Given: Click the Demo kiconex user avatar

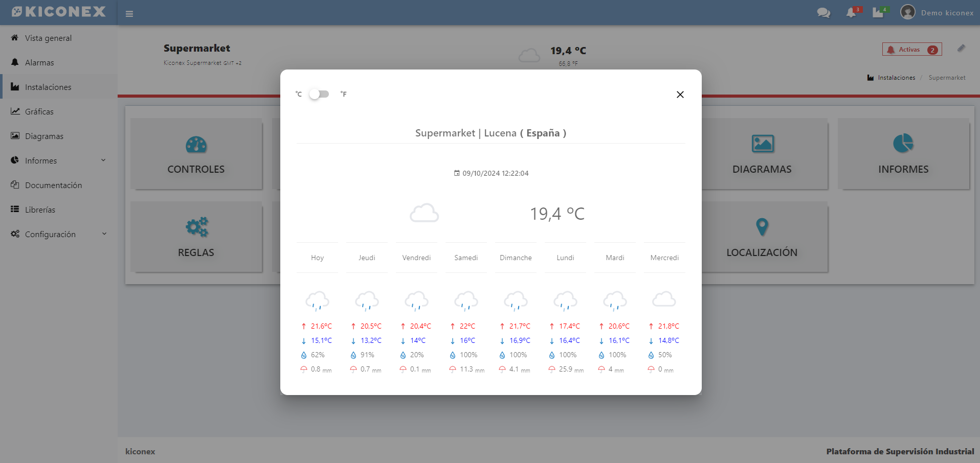Looking at the screenshot, I should (908, 12).
